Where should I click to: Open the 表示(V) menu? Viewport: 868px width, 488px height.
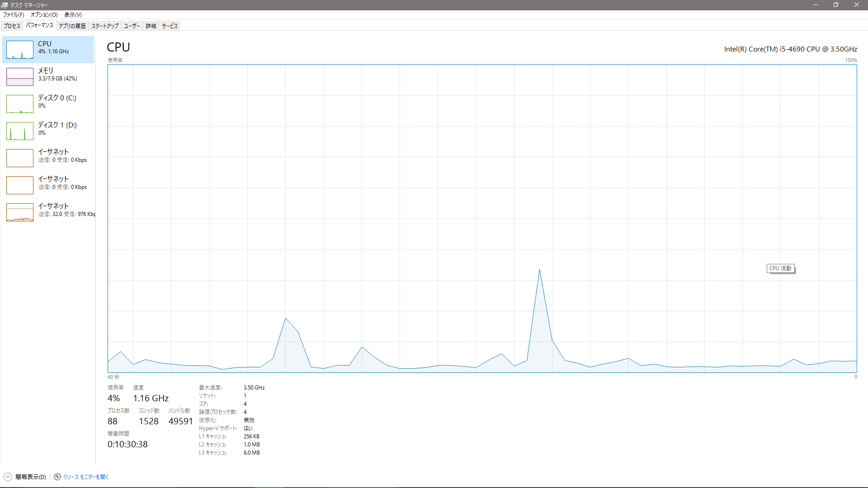pos(73,15)
